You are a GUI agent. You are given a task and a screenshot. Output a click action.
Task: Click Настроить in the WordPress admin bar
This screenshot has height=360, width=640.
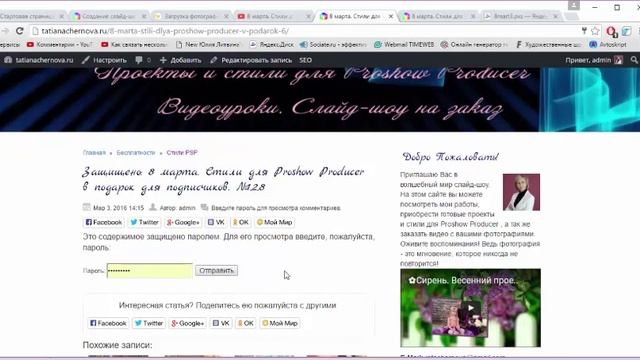pos(104,60)
